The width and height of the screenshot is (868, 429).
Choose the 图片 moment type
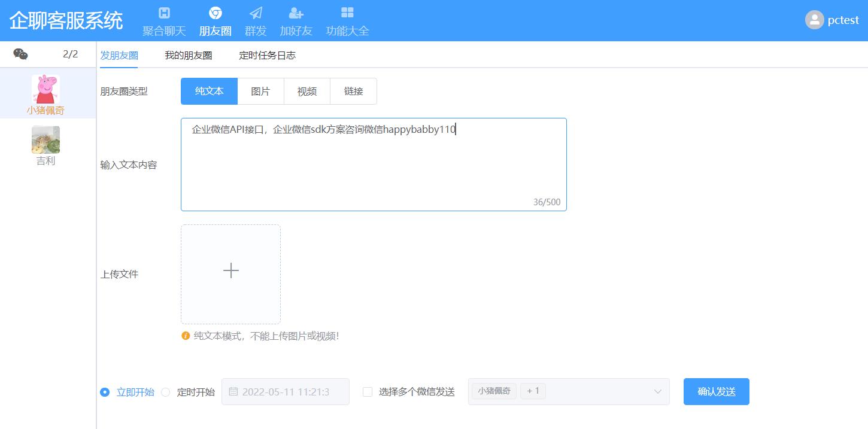[x=260, y=91]
